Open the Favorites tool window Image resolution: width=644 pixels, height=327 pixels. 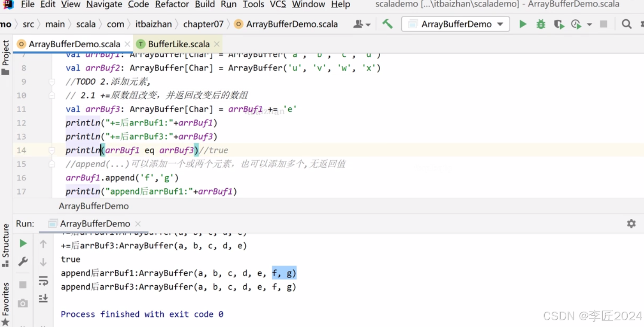[5, 304]
